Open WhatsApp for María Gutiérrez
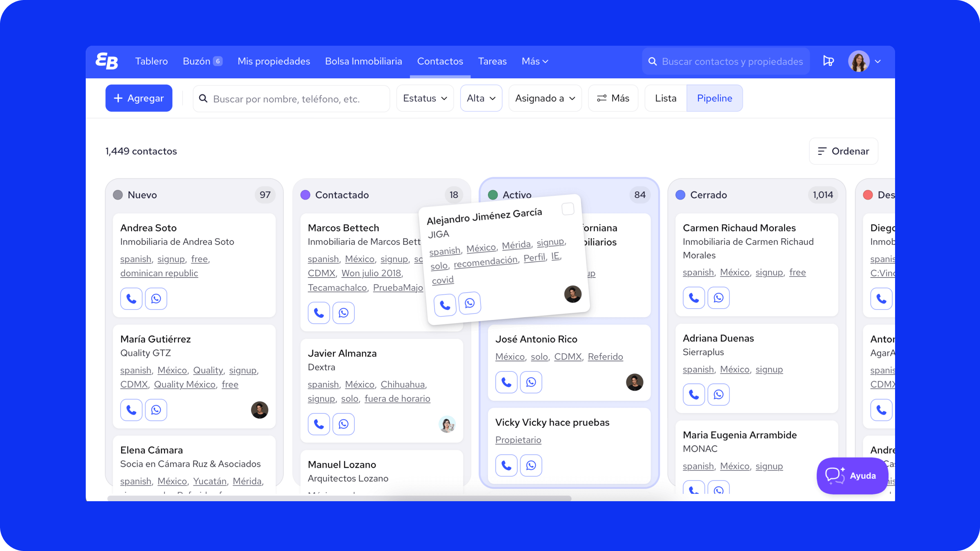The height and width of the screenshot is (551, 980). [156, 410]
